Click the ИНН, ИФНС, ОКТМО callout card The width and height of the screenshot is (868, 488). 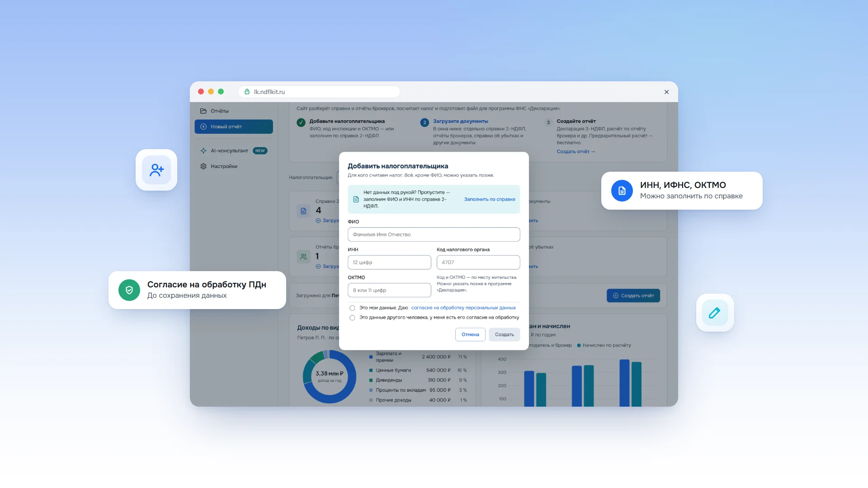(682, 191)
